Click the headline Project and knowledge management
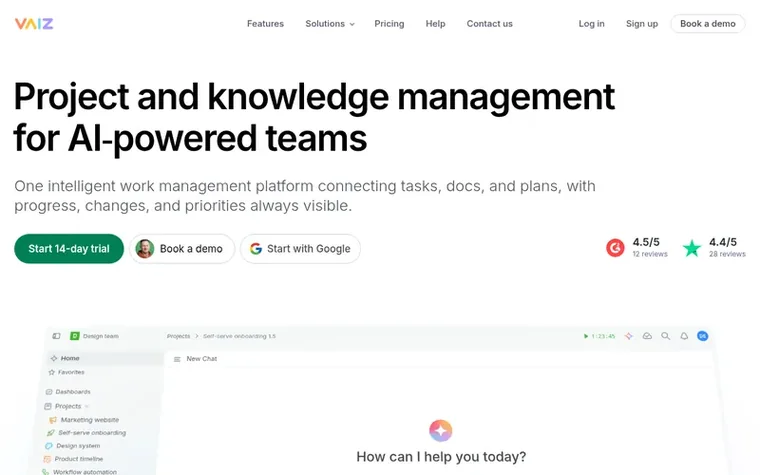 (x=314, y=97)
